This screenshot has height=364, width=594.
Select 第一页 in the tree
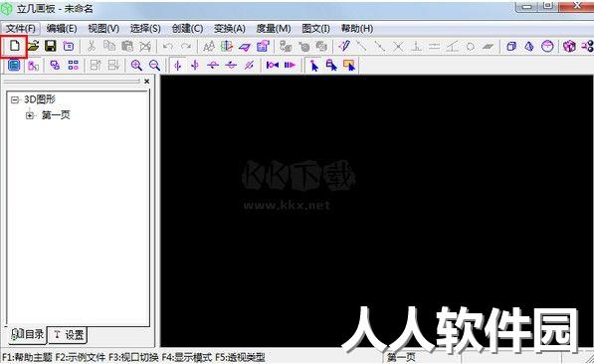(x=56, y=114)
